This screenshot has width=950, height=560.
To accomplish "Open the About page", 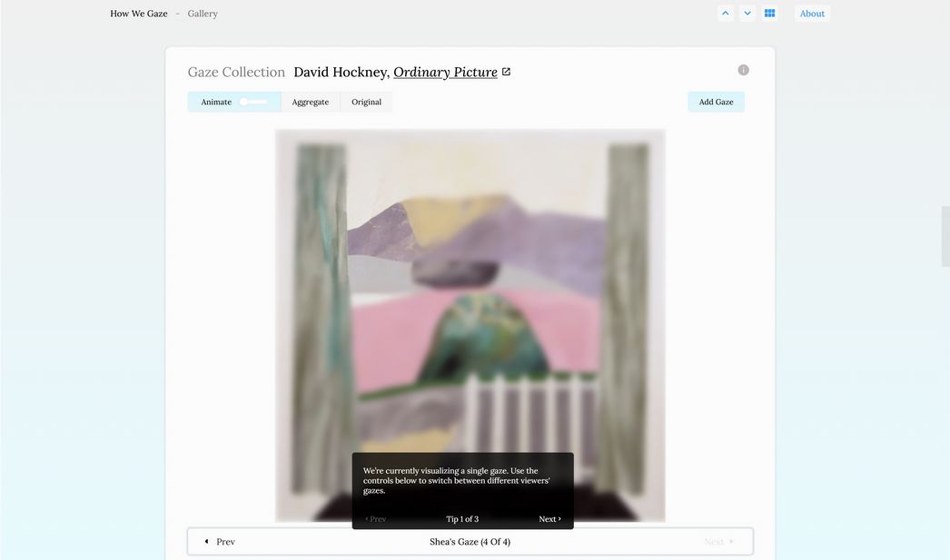I will (812, 14).
